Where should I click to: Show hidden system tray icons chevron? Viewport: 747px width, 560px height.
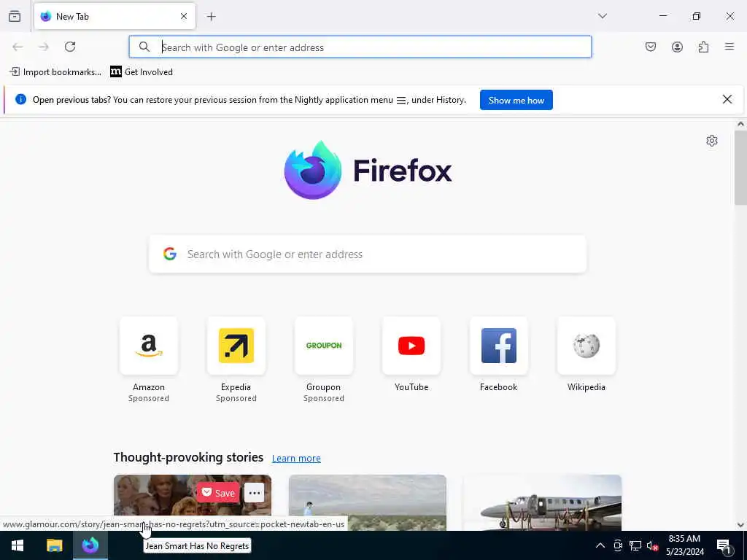tap(600, 545)
